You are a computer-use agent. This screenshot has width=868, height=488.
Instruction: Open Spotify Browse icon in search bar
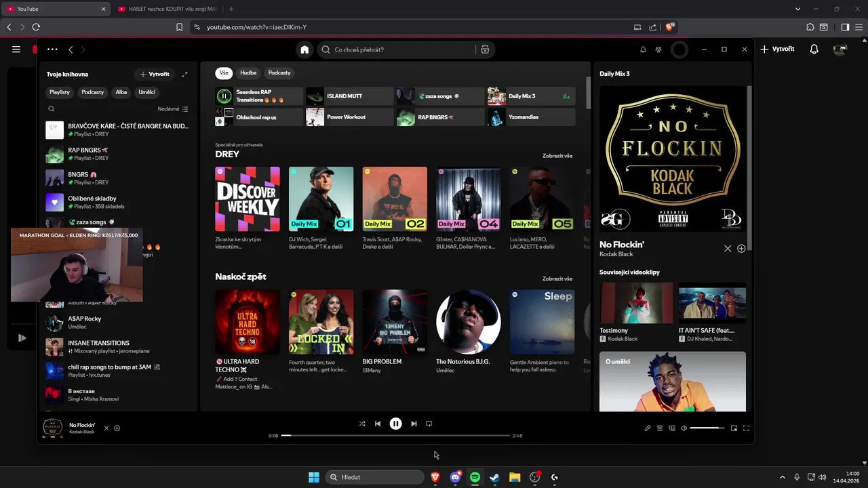coord(485,49)
